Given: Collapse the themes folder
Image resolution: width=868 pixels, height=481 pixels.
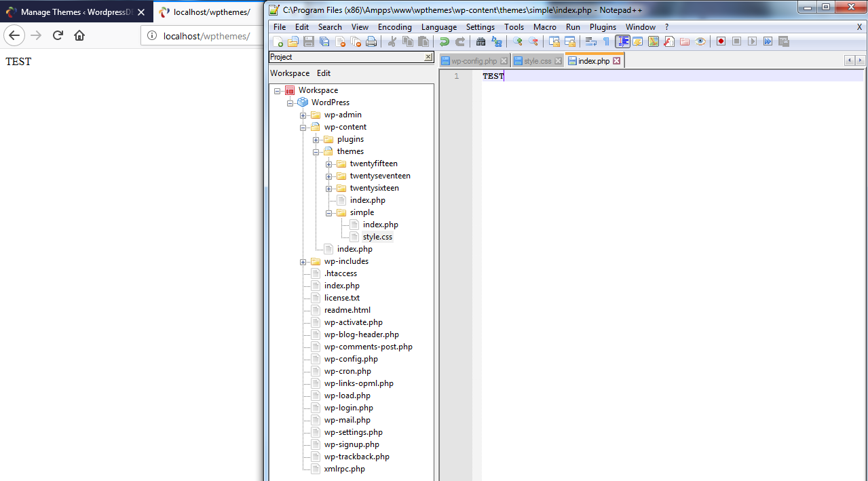Looking at the screenshot, I should (x=316, y=151).
